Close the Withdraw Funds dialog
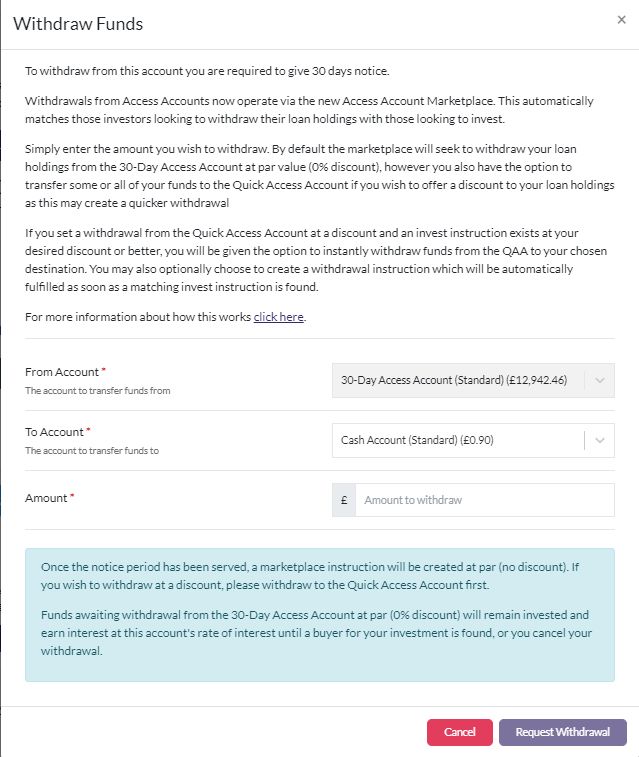 (622, 20)
